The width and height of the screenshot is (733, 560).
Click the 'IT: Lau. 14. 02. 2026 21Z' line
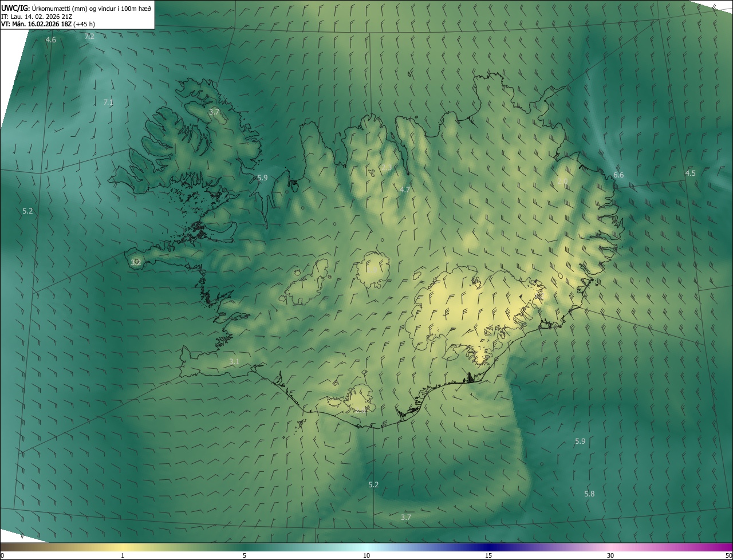[37, 17]
